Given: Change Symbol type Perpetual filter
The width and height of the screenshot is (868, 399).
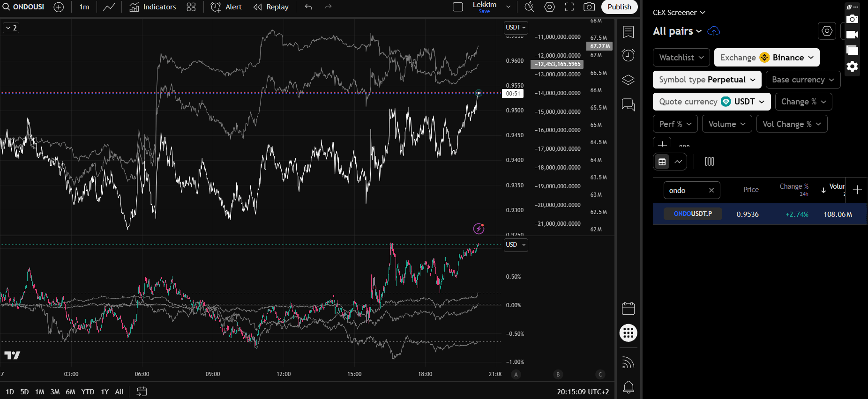Looking at the screenshot, I should (x=707, y=80).
